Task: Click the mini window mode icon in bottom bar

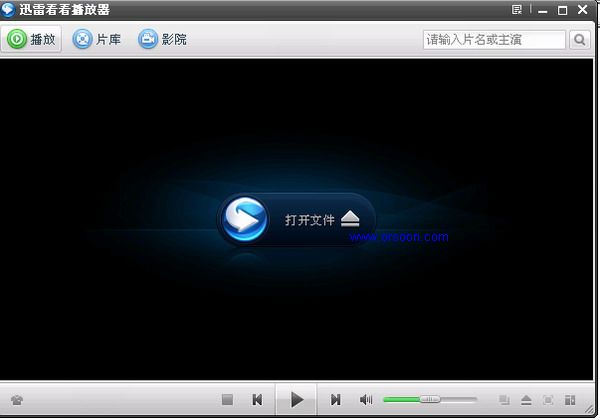Action: pyautogui.click(x=505, y=399)
